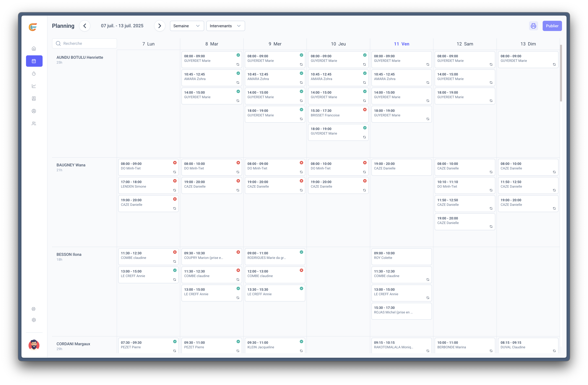Click the green check on Tuesday 10:45 AMARA Zohra
Image resolution: width=588 pixels, height=385 pixels.
pos(238,73)
